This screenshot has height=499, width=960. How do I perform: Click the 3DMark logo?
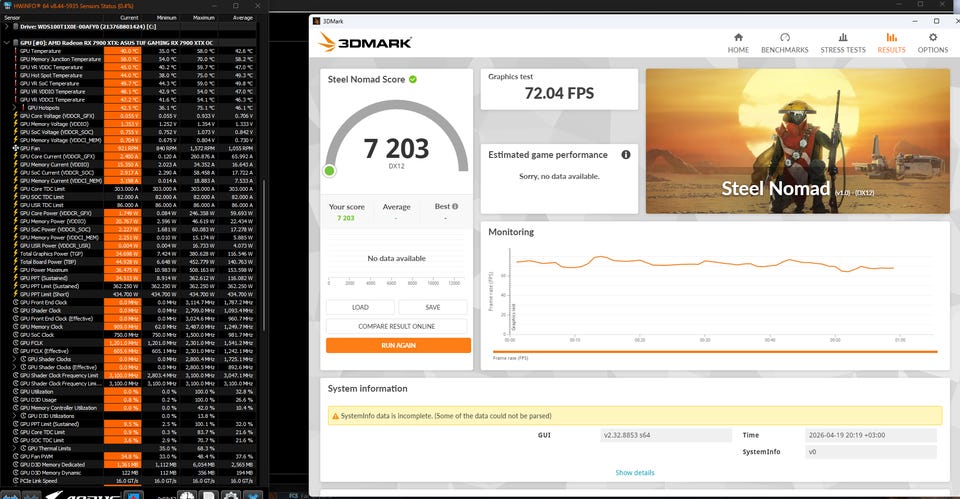365,42
